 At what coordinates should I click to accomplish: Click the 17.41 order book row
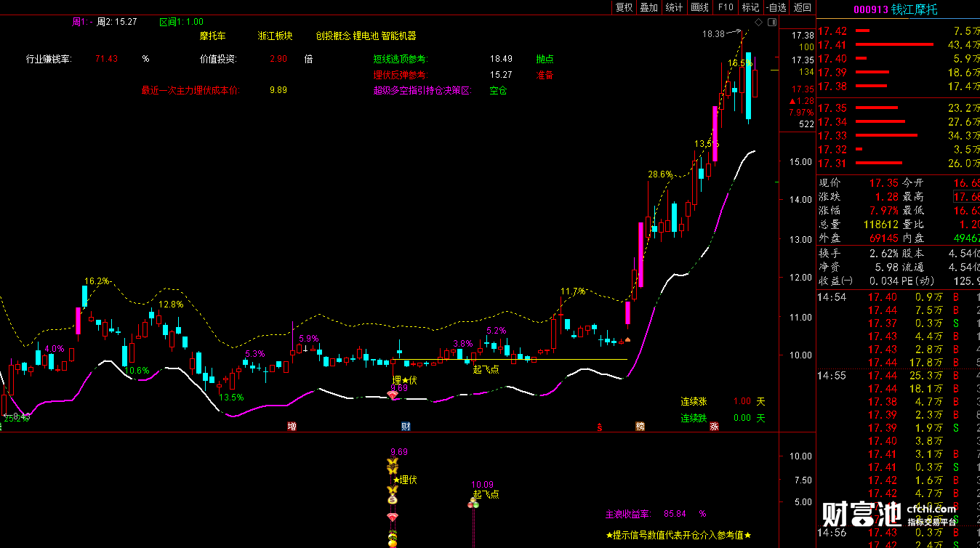click(x=898, y=44)
